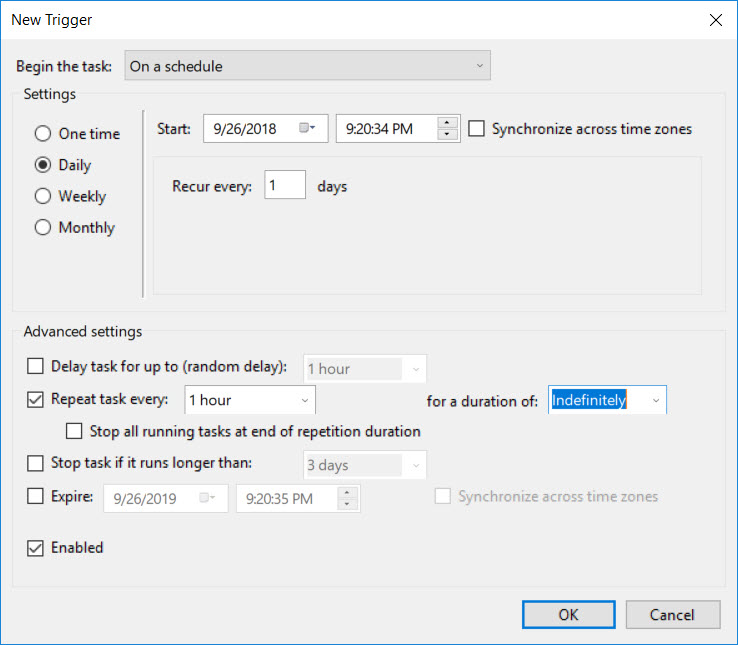Screen dimensions: 738x645
Task: Open the Start date calendar picker
Action: click(x=308, y=129)
